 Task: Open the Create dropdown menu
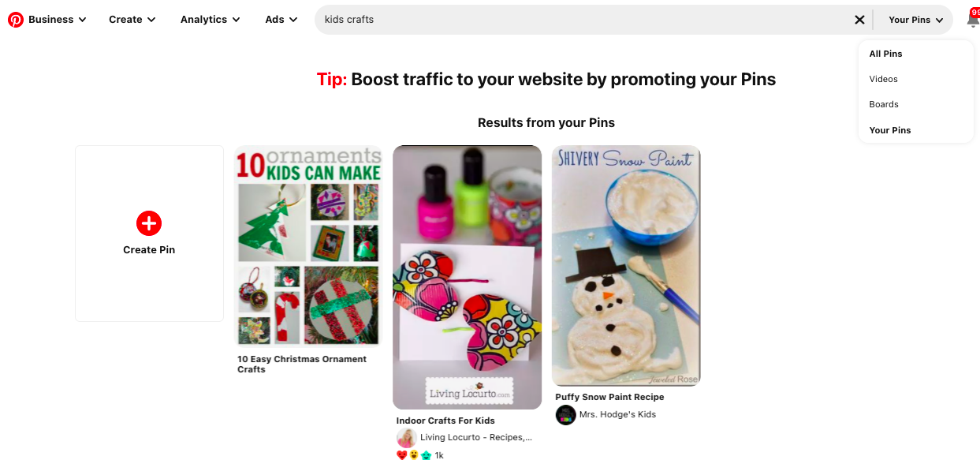132,20
